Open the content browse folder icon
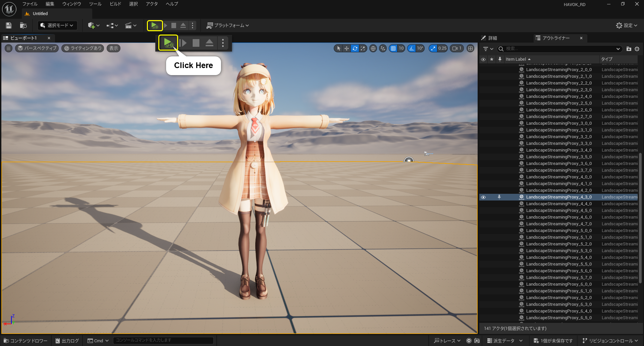 click(x=23, y=25)
